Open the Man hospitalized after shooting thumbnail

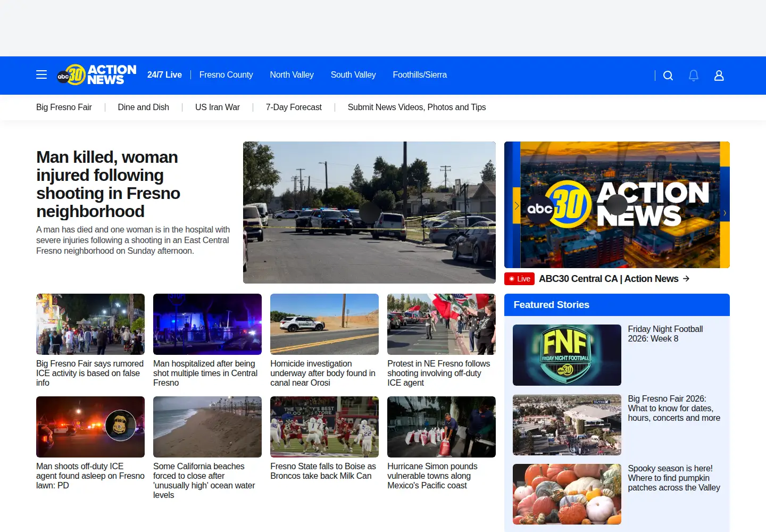[x=207, y=324]
